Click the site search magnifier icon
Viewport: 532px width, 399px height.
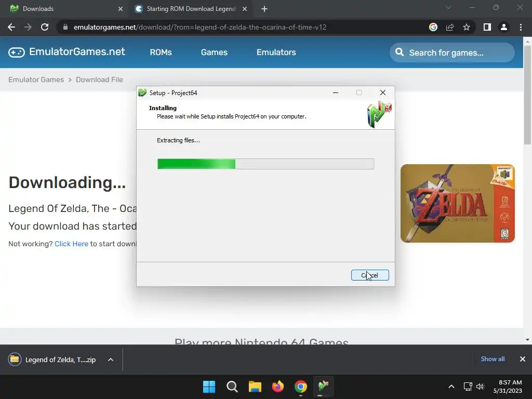click(x=400, y=52)
